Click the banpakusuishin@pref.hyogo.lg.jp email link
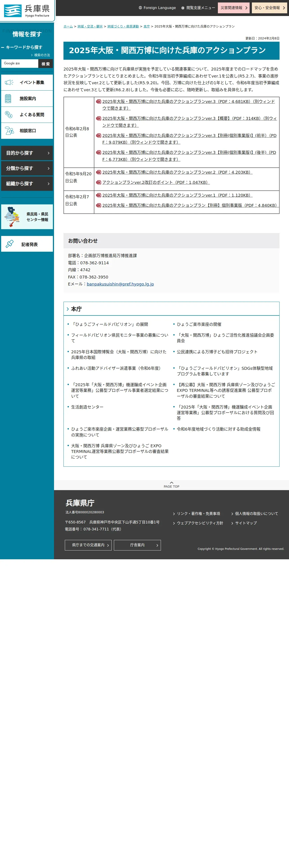The image size is (289, 868). click(x=120, y=284)
